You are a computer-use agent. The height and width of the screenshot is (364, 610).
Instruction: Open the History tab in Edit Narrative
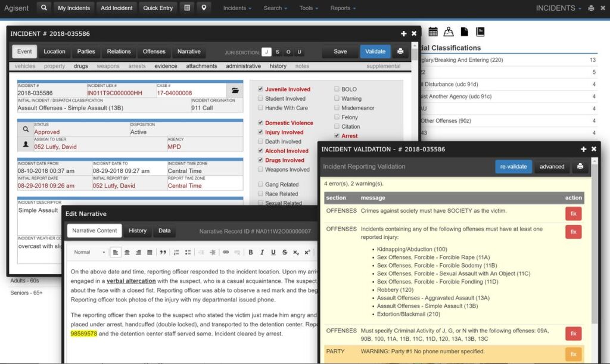pyautogui.click(x=138, y=231)
